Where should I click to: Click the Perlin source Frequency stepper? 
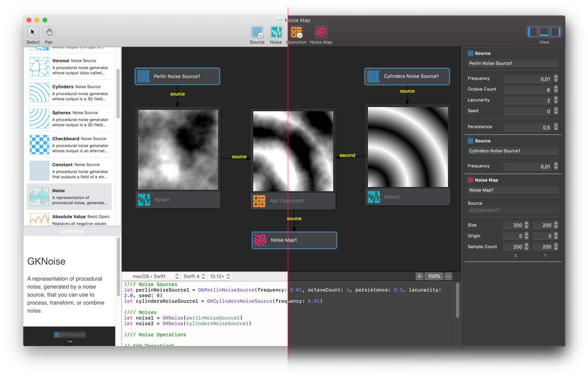pyautogui.click(x=556, y=78)
